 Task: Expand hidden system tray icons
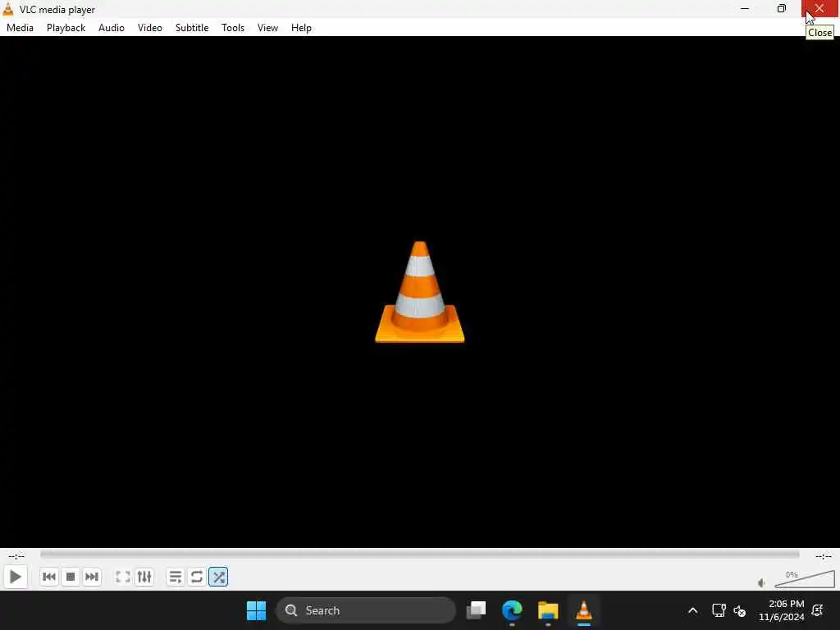[692, 610]
